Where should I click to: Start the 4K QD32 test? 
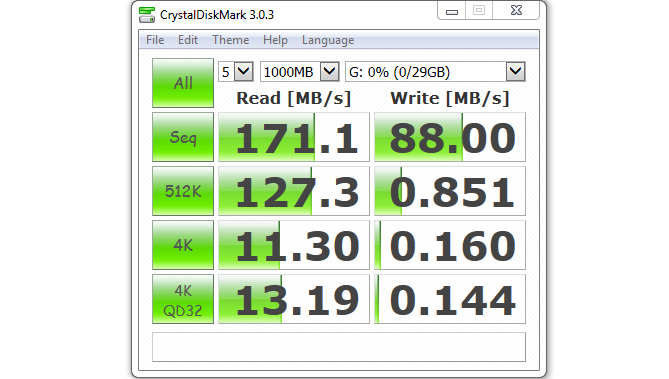pyautogui.click(x=183, y=299)
